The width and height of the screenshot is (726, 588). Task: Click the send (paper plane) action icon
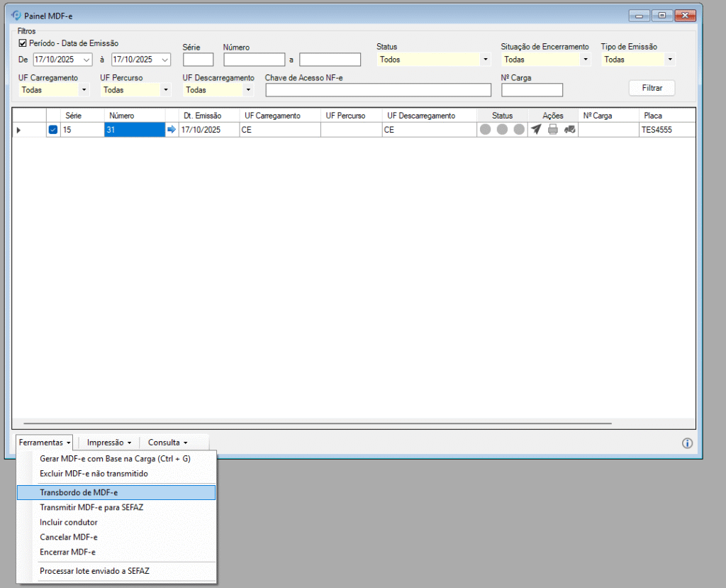(x=536, y=130)
